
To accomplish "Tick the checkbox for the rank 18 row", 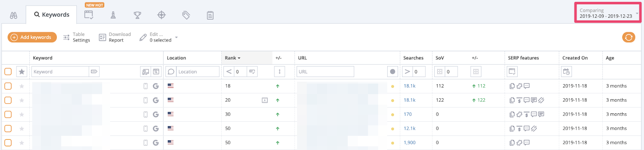I will tap(8, 86).
